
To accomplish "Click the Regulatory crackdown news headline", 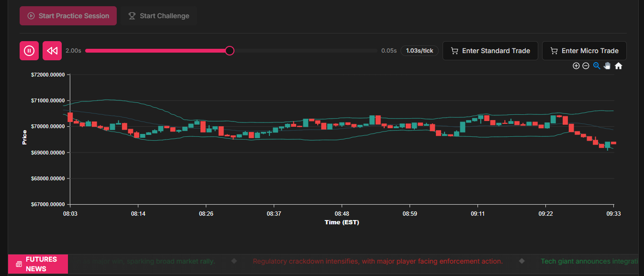I will coord(378,261).
